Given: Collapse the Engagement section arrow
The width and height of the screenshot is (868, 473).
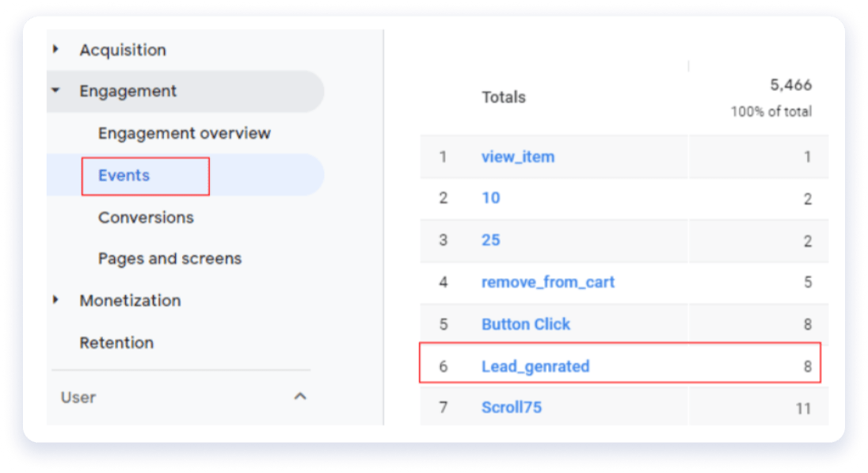Looking at the screenshot, I should click(x=56, y=90).
